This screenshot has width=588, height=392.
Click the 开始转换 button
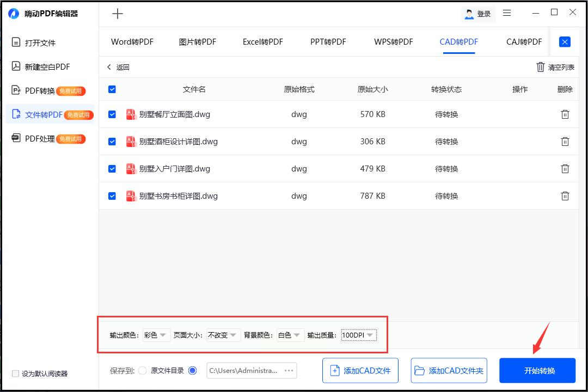click(x=537, y=371)
